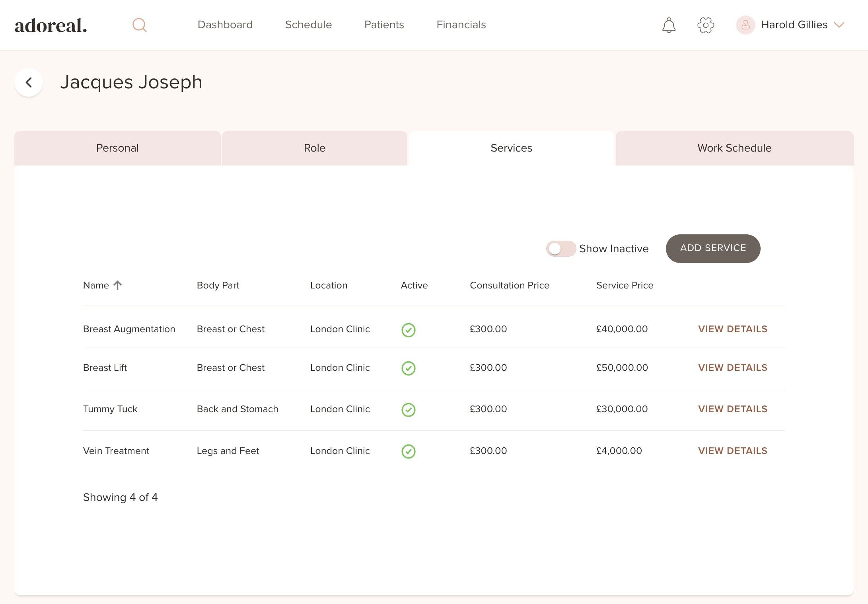The image size is (868, 604).
Task: Open the Personal tab
Action: pyautogui.click(x=117, y=148)
